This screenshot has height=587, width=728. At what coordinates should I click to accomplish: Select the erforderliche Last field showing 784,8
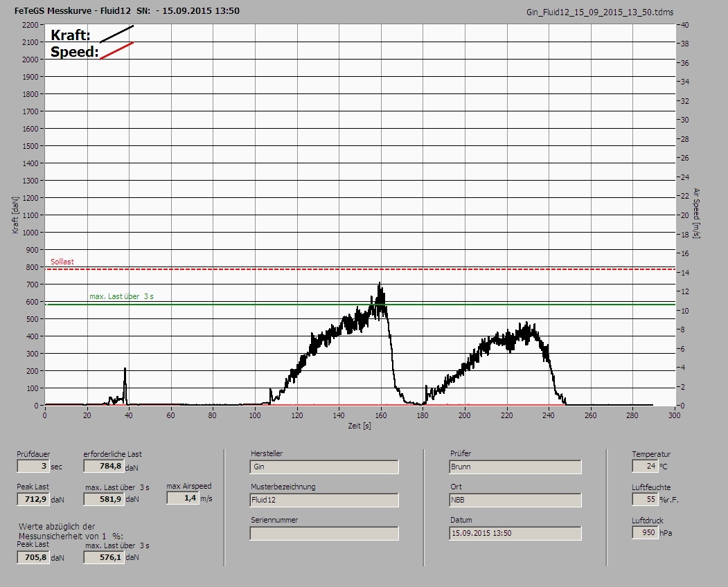tap(103, 466)
